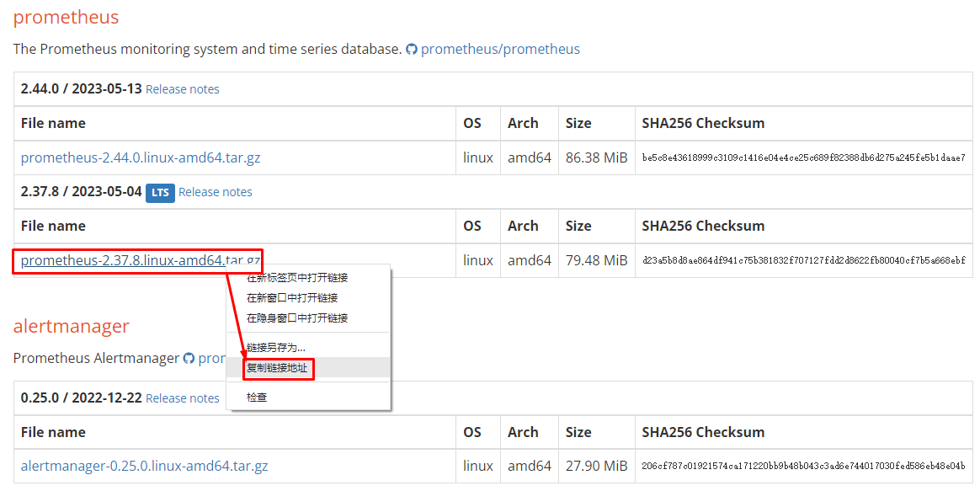Click the alertmanager section heading
This screenshot has height=491, width=980.
[72, 326]
